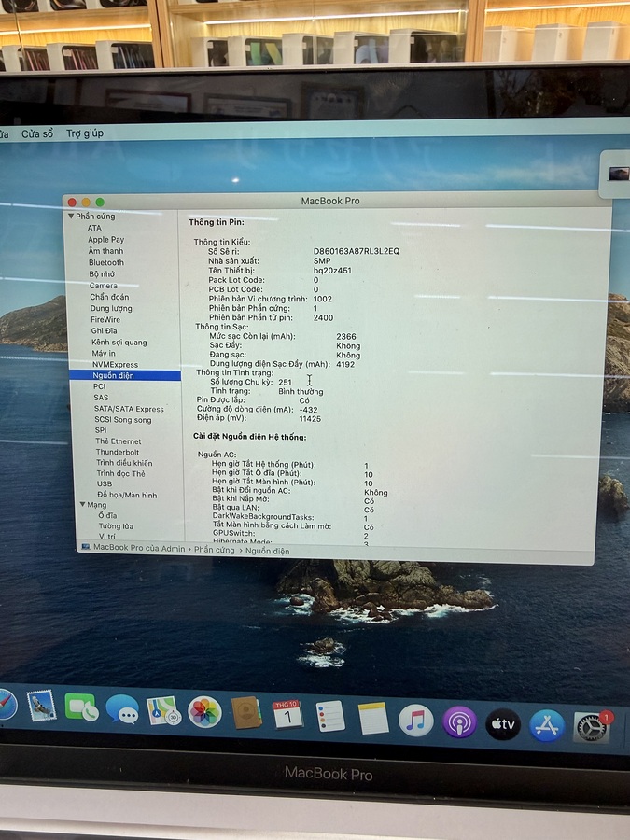Select Thunderbolt in the sidebar list
The height and width of the screenshot is (840, 630).
(x=117, y=452)
